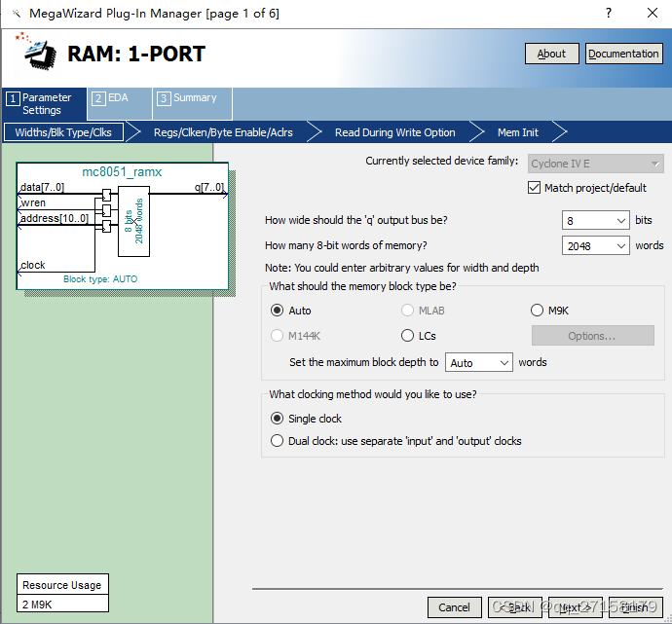This screenshot has height=624, width=672.
Task: Click the Cancel button
Action: point(454,606)
